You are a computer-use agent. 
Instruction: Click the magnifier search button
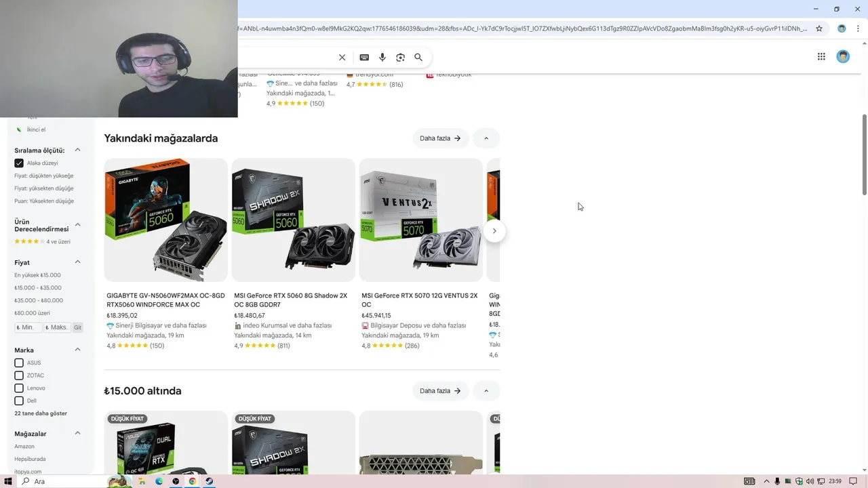(x=418, y=58)
